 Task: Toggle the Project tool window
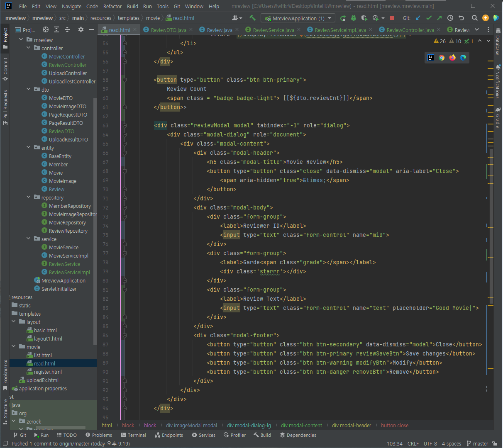click(5, 38)
